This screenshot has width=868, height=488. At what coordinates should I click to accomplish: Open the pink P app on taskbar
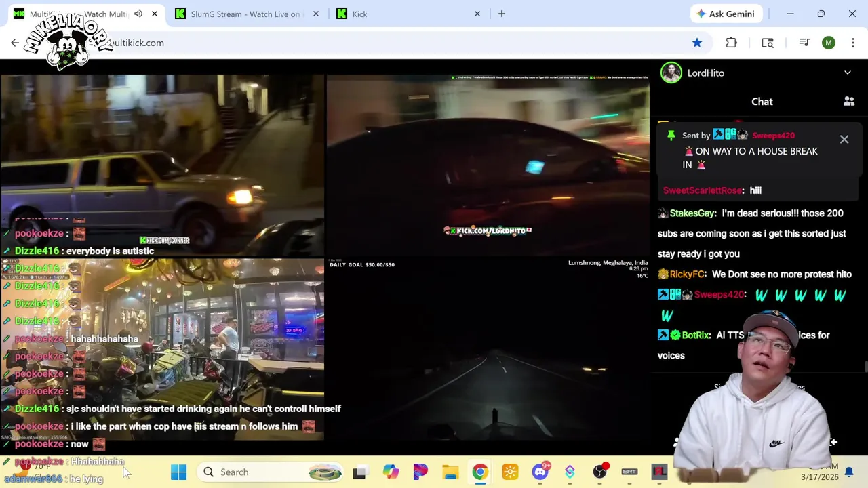(420, 472)
